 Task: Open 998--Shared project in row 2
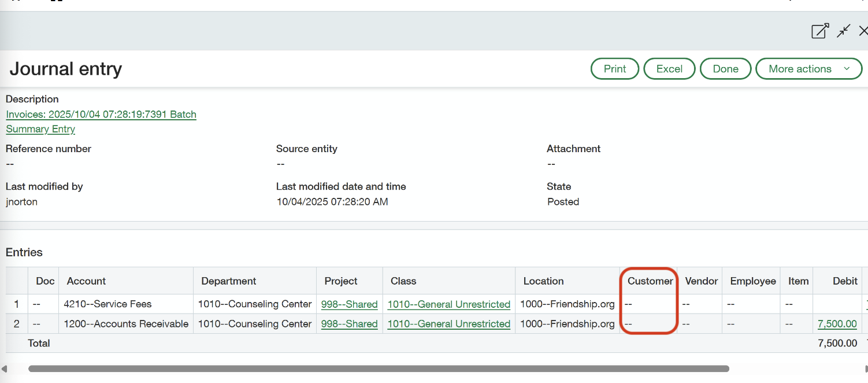point(349,324)
